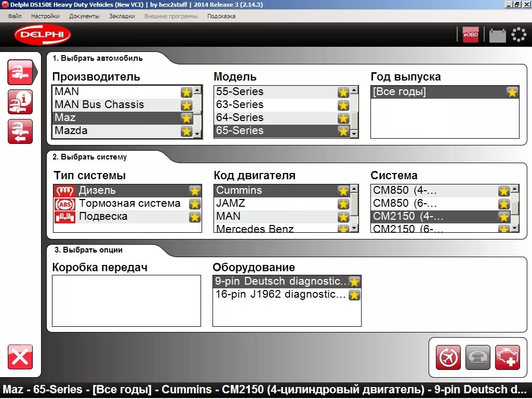Image resolution: width=532 pixels, height=399 pixels.
Task: Select engine code Mercedes Benz
Action: click(x=282, y=229)
